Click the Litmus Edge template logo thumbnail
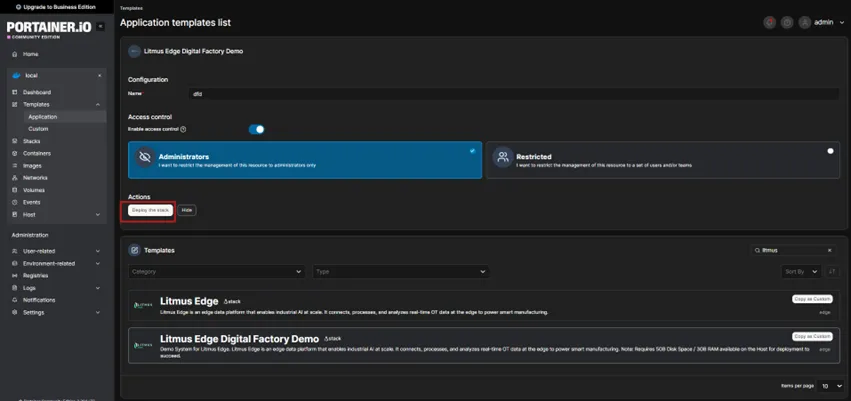Screen dimensions: 851x401 143,305
